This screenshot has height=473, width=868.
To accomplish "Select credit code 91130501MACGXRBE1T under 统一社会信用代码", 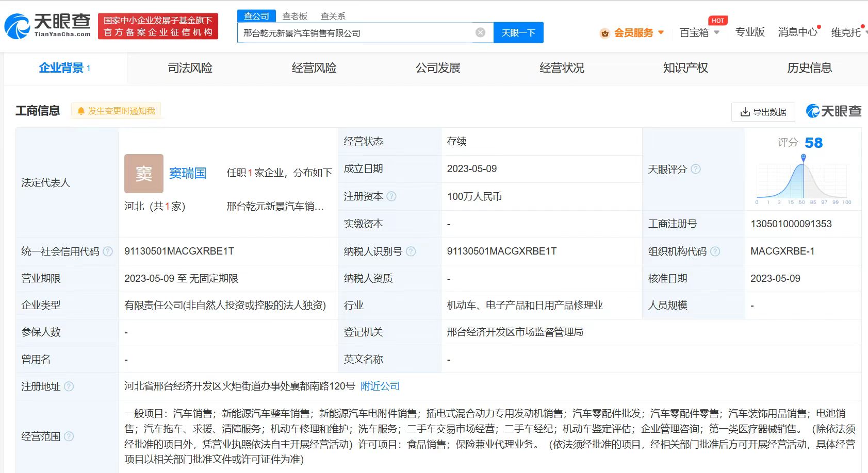I will [x=179, y=251].
